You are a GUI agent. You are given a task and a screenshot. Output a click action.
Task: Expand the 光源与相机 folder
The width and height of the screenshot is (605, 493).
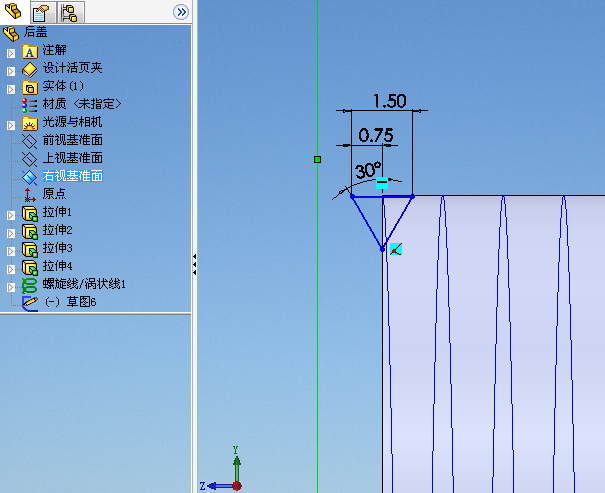click(11, 125)
